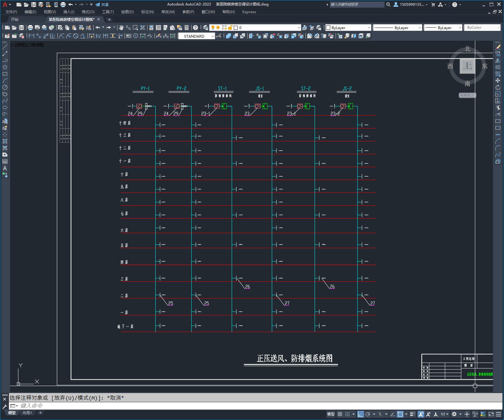The image size is (504, 420).
Task: Click the 共享 share button
Action: click(102, 5)
